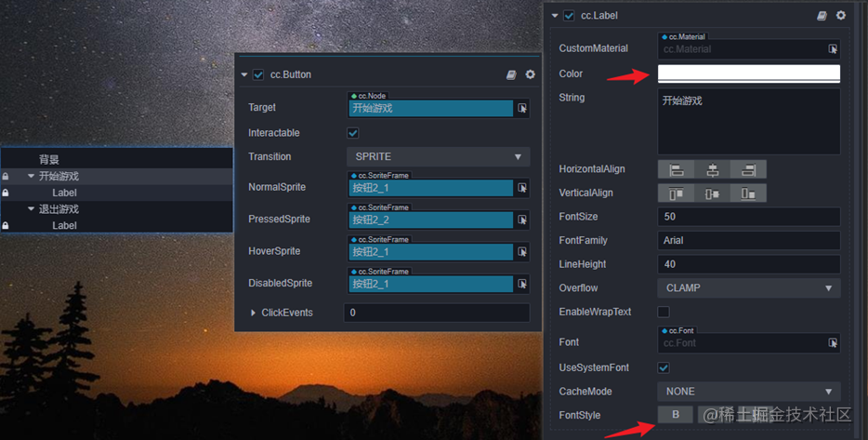Click PressedSprite value 按钮2_2
The width and height of the screenshot is (868, 440).
pyautogui.click(x=430, y=220)
